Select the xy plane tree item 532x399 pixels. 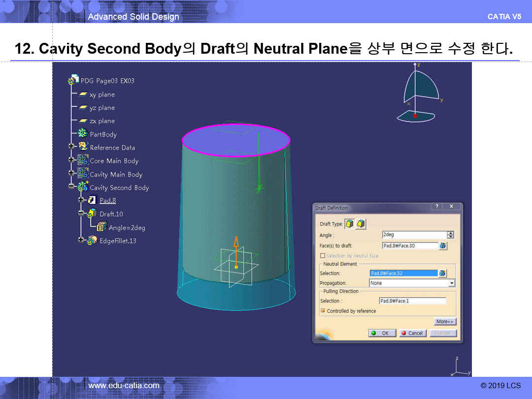[101, 95]
